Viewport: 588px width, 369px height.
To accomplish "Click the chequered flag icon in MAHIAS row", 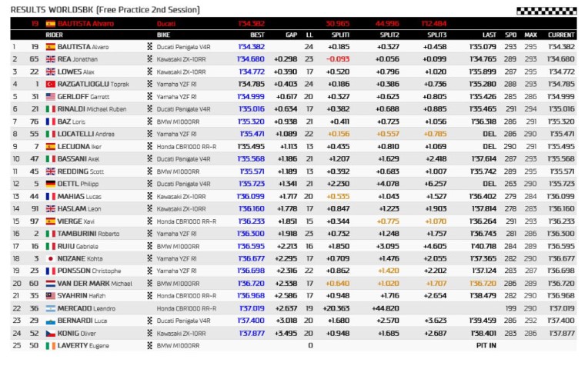I will [x=149, y=196].
